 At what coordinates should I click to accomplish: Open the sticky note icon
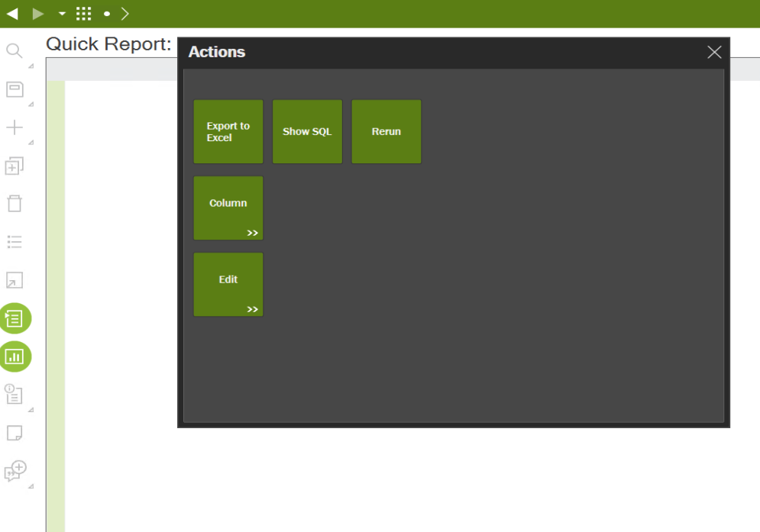point(15,433)
